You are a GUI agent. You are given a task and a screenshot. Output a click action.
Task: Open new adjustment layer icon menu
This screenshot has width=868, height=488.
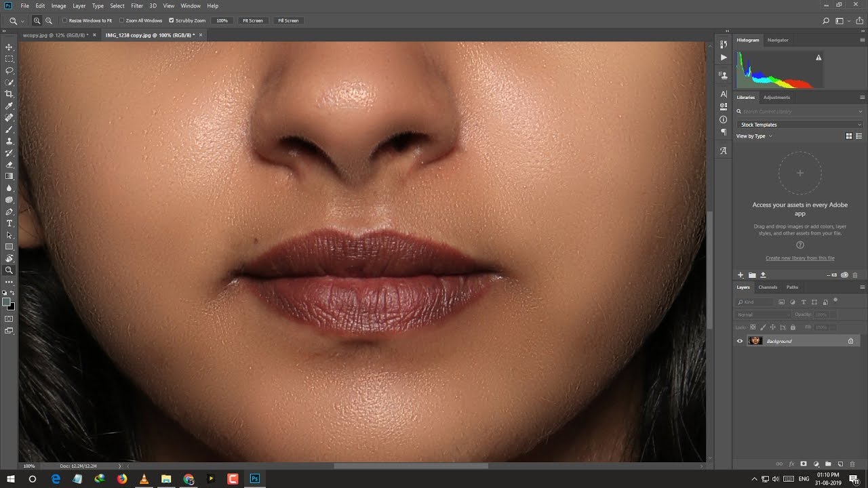[x=816, y=464]
